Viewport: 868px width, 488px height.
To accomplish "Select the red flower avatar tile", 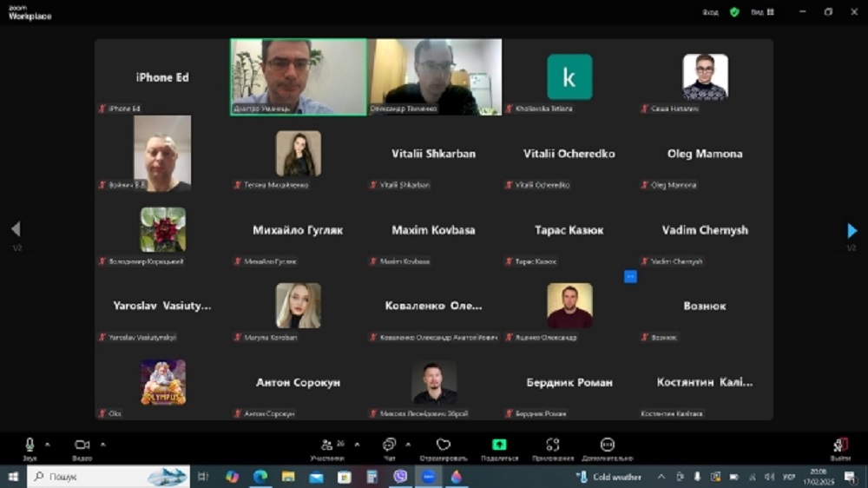I will [163, 229].
